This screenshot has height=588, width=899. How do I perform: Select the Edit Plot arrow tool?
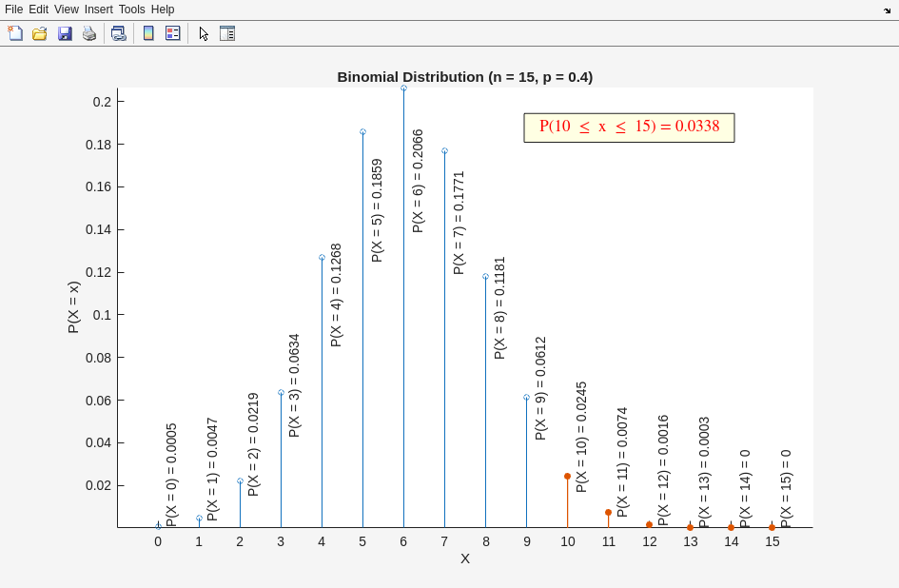pyautogui.click(x=204, y=33)
